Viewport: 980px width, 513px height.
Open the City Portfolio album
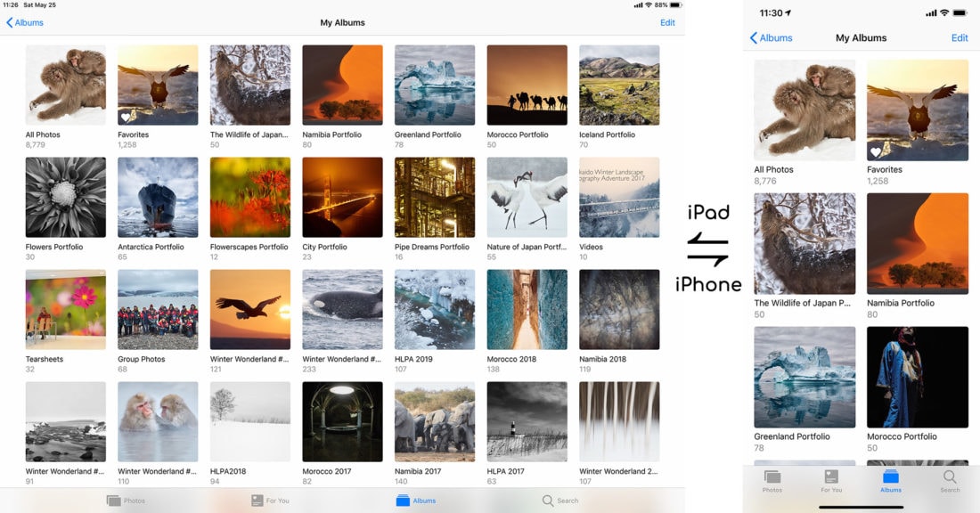tap(342, 198)
